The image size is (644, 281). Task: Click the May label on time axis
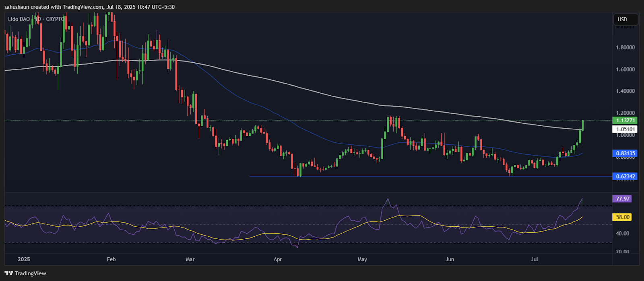(362, 259)
